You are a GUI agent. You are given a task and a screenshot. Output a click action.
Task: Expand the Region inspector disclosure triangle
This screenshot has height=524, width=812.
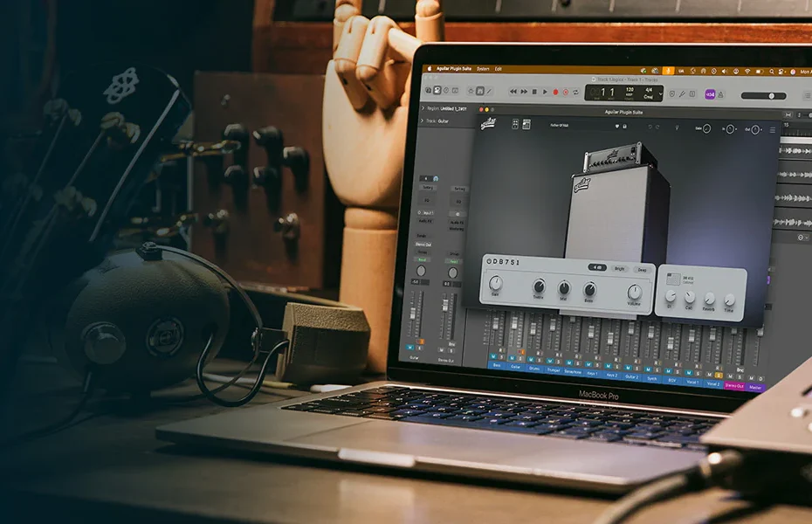pos(423,107)
